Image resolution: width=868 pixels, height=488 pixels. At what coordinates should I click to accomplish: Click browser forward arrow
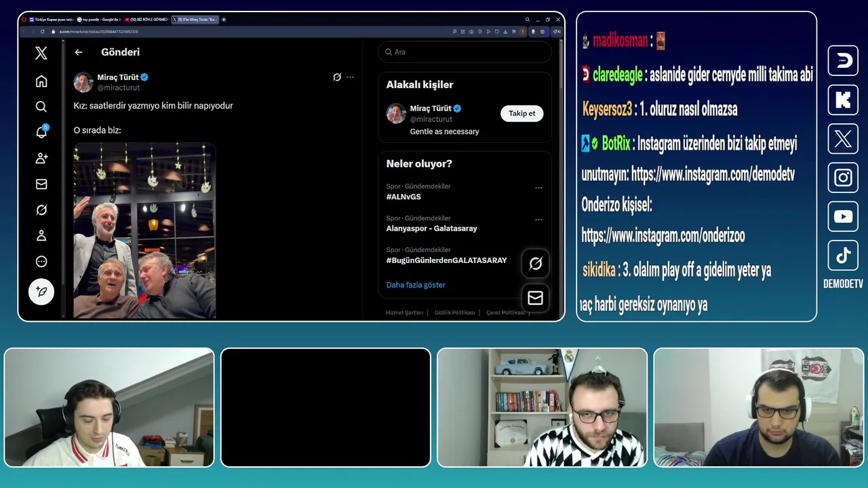[x=33, y=31]
